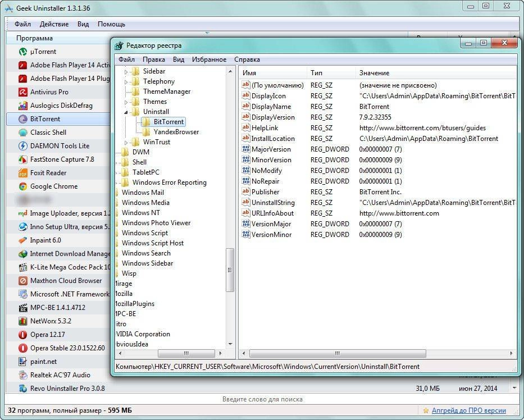The width and height of the screenshot is (524, 420).
Task: Click Inno Setup Ultra icon
Action: (x=22, y=226)
